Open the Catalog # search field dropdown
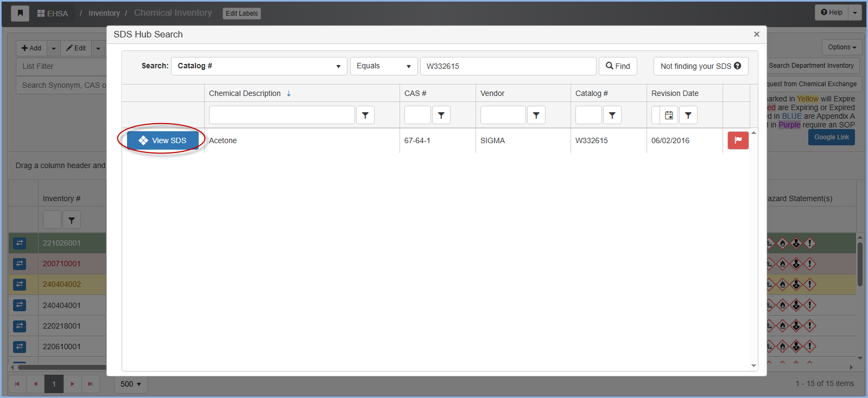Viewport: 868px width, 398px height. coord(259,66)
